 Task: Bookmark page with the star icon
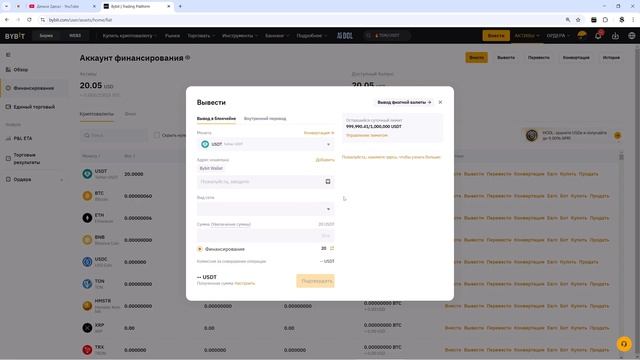578,20
